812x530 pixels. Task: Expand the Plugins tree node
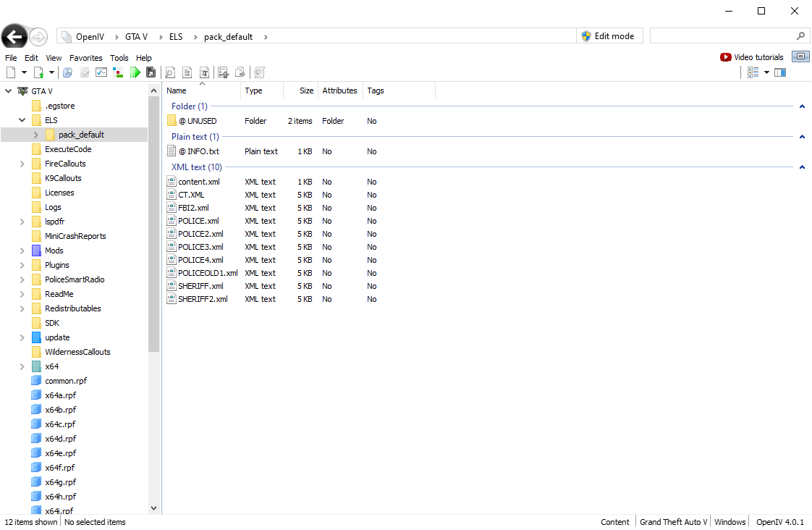[x=22, y=265]
